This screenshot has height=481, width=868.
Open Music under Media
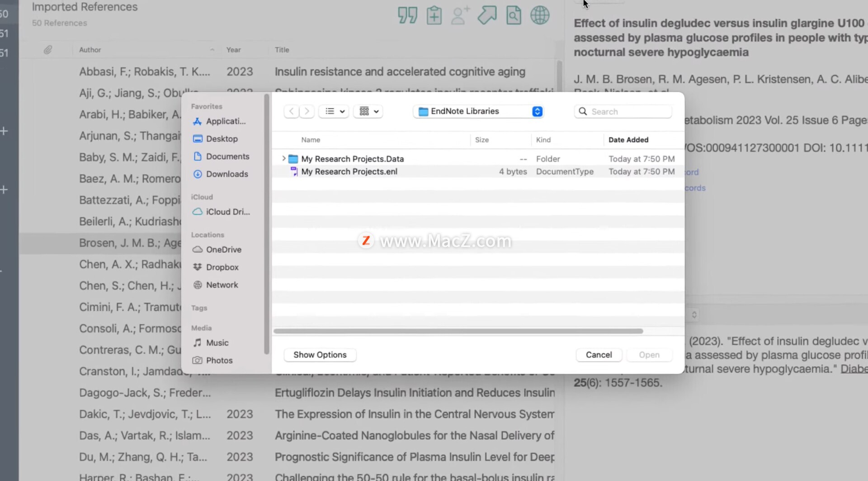point(211,343)
